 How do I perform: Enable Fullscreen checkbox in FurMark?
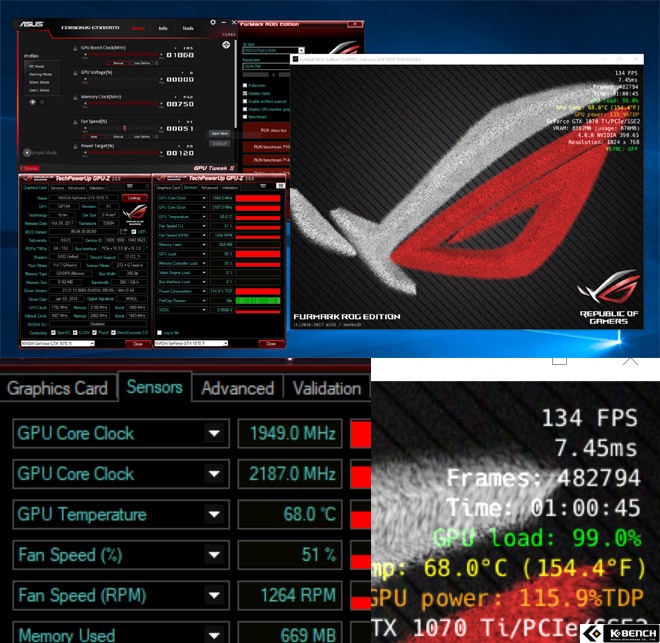(x=245, y=85)
